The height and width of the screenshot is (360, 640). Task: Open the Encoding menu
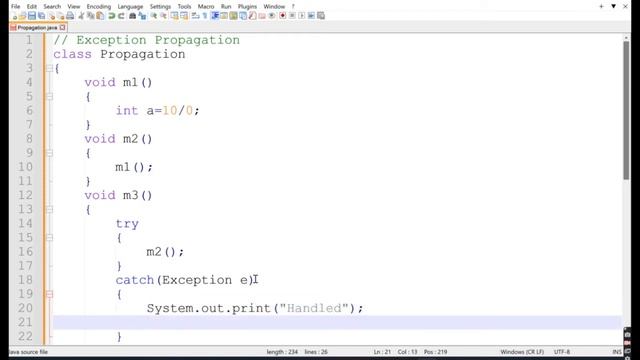coord(98,7)
